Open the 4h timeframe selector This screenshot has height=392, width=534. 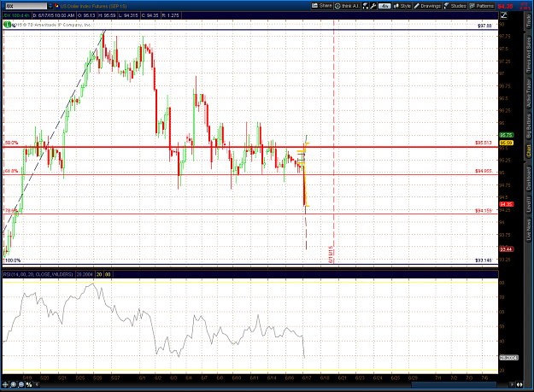tap(384, 6)
